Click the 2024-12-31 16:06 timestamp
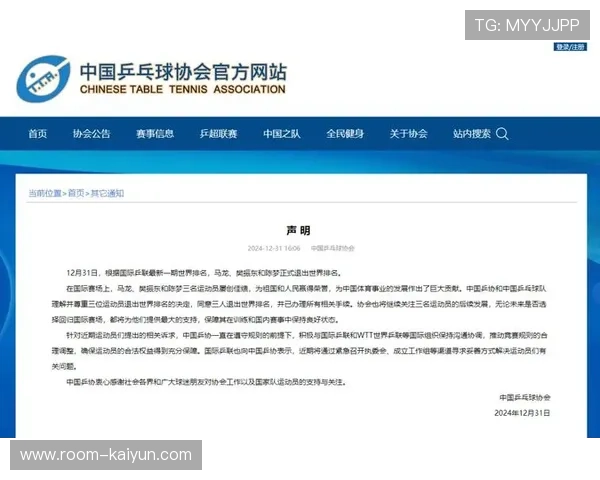This screenshot has height=480, width=600. [274, 248]
